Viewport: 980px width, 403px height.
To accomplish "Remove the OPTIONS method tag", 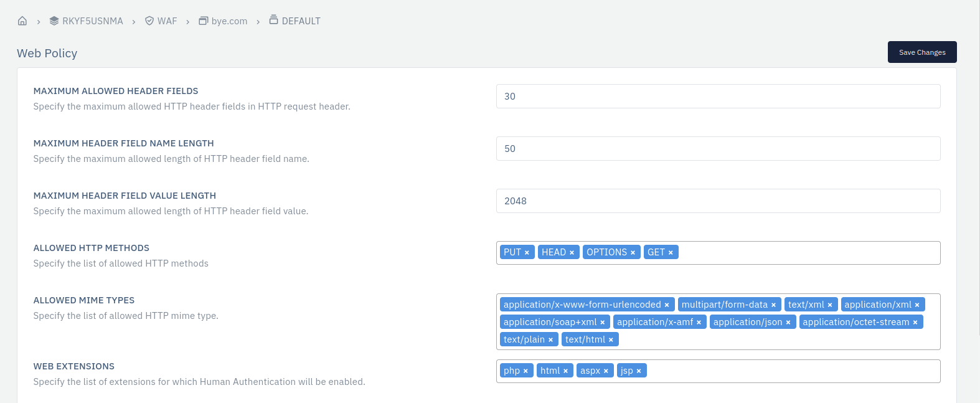I will click(633, 253).
